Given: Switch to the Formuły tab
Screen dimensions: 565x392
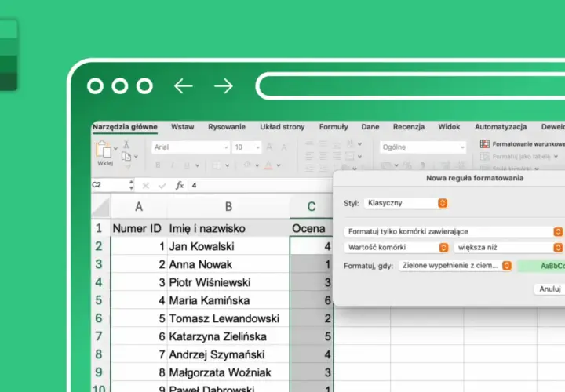Looking at the screenshot, I should click(334, 127).
